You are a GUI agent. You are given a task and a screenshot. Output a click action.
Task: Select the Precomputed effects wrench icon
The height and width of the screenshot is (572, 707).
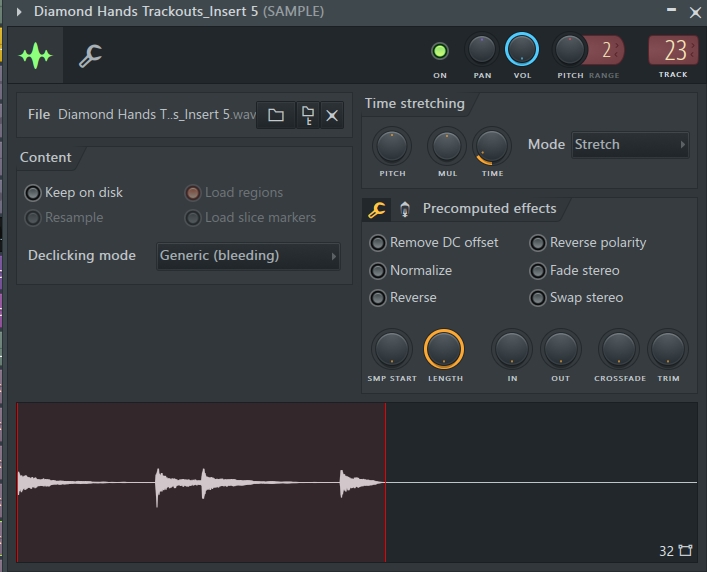[x=376, y=210]
